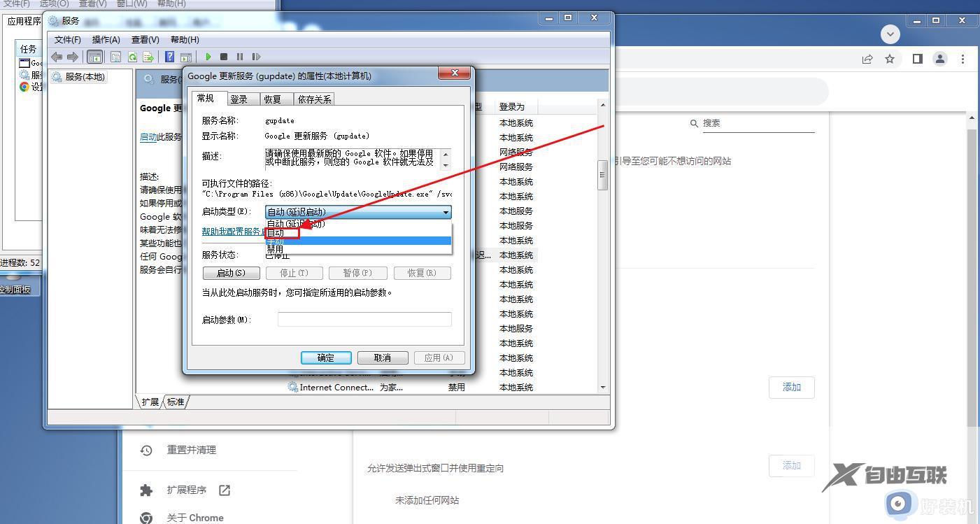Choose 禁用 (Disabled) in the startup type list
This screenshot has width=980, height=524.
[358, 249]
